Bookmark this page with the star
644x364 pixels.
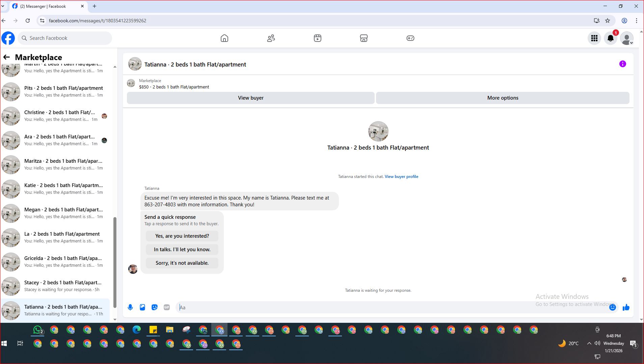[608, 21]
